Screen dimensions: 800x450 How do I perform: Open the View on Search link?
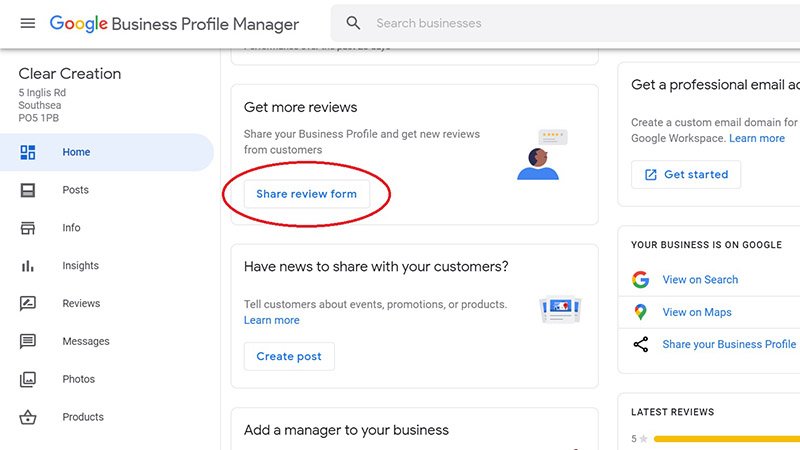pyautogui.click(x=700, y=280)
